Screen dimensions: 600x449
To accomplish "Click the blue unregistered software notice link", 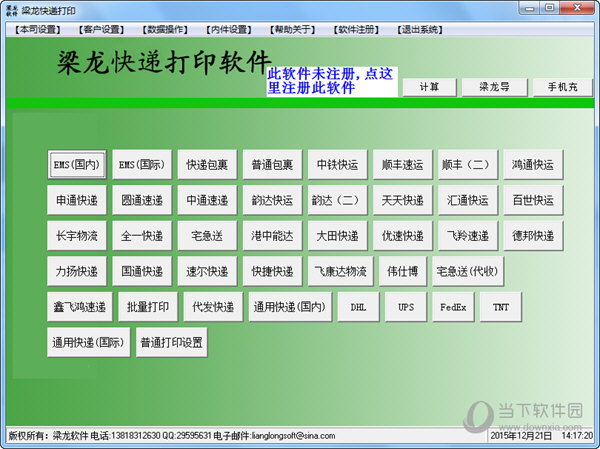I will pyautogui.click(x=331, y=81).
